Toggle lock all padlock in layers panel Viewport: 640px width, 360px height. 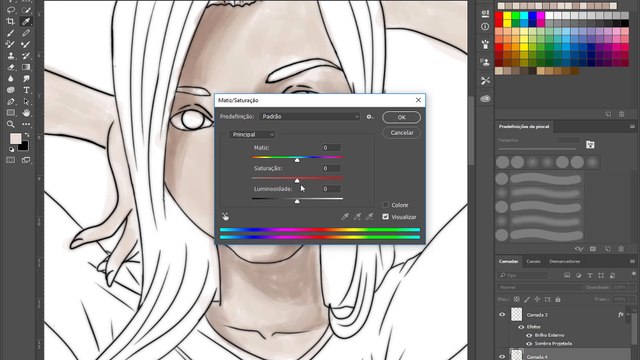click(x=558, y=299)
